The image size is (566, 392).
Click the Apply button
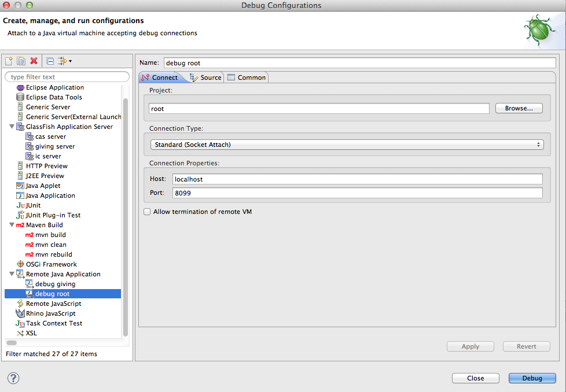pyautogui.click(x=471, y=346)
